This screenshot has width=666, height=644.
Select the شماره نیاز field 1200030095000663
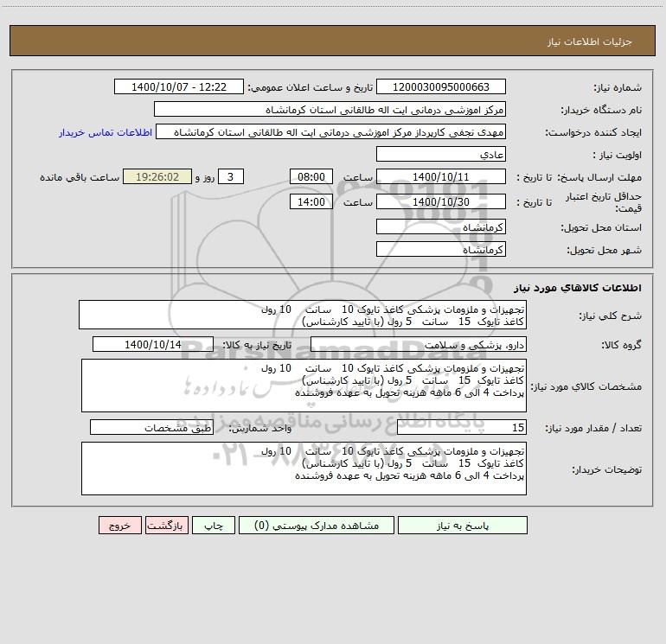click(441, 87)
